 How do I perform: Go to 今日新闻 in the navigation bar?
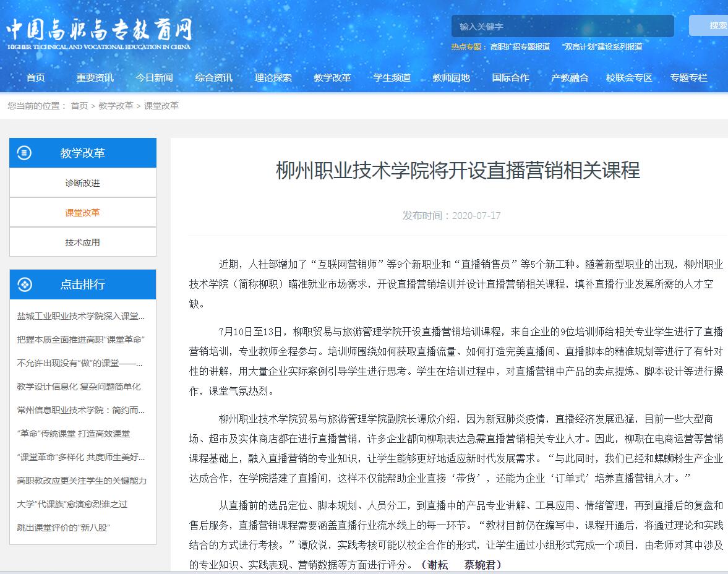pos(154,78)
